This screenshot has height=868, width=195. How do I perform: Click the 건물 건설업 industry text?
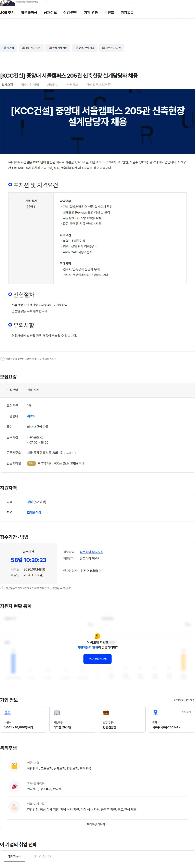[x=109, y=727]
